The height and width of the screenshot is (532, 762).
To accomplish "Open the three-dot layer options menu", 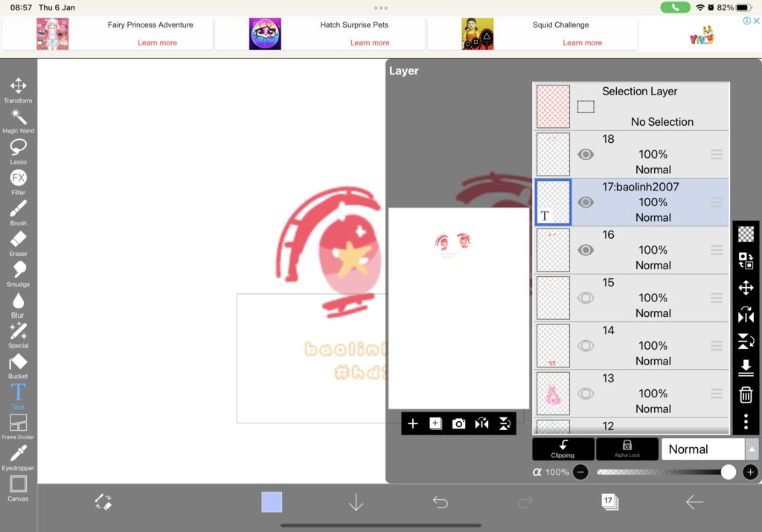I will [746, 421].
